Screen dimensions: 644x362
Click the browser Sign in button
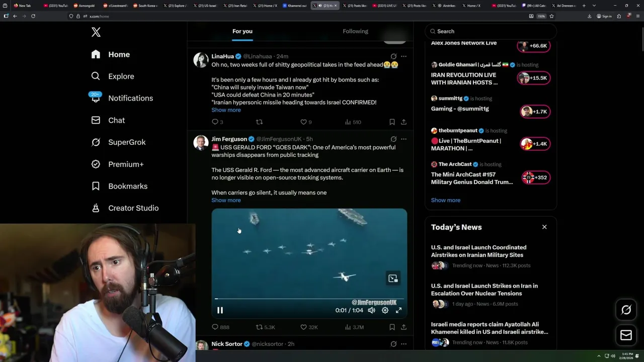coord(604,16)
